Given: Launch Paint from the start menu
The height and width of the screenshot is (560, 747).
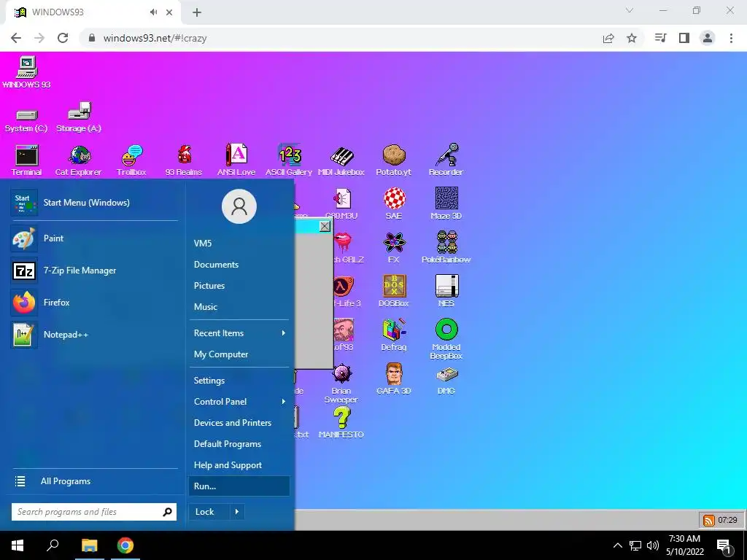Looking at the screenshot, I should (94, 238).
